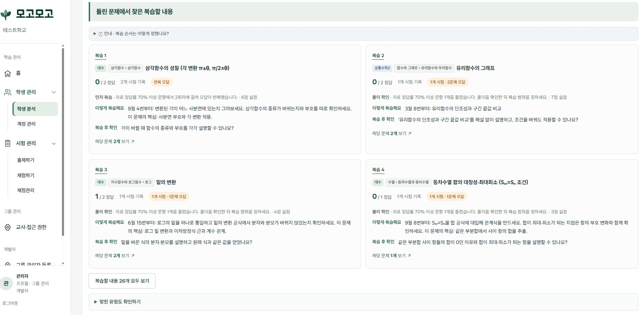Image resolution: width=644 pixels, height=315 pixels.
Task: Open 해당 문제 2개 보기 in 복습 3
Action: 114,255
